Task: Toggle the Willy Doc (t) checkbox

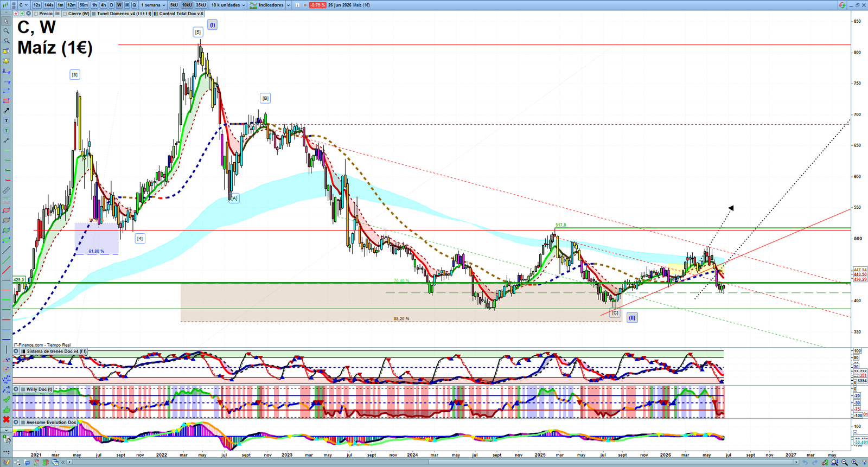Action: click(x=23, y=389)
